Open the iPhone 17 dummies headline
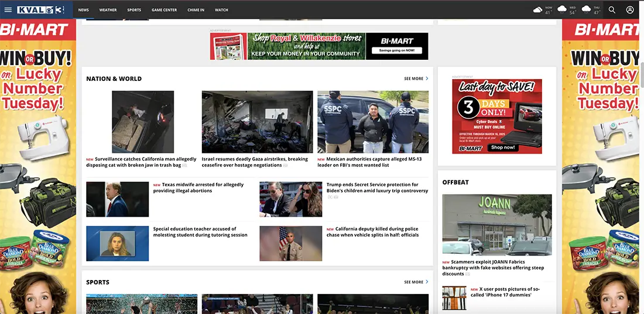Screen dimensions: 644x314 tap(505, 292)
